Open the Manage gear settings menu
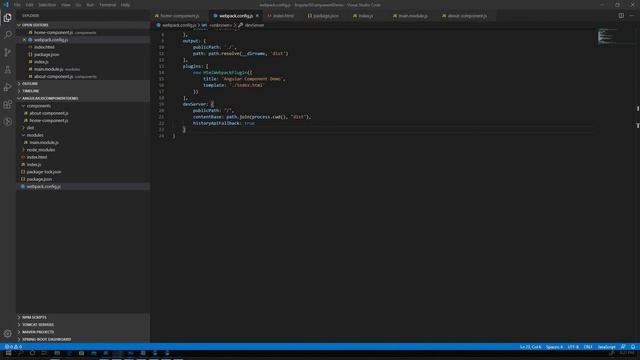This screenshot has height=360, width=640. tap(8, 333)
